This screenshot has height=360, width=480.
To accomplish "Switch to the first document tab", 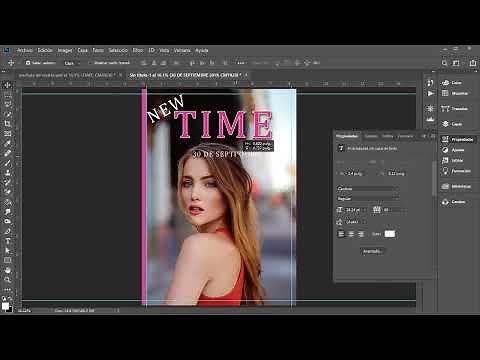I will pos(66,75).
